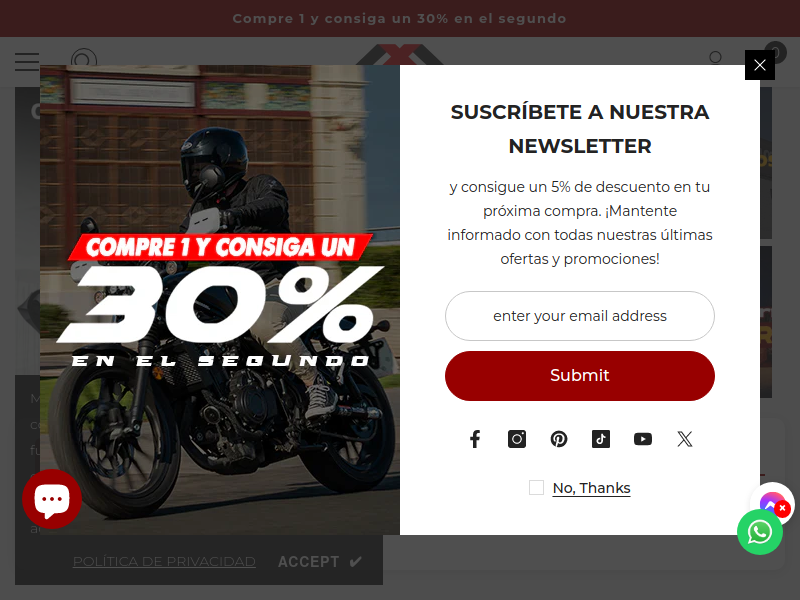The width and height of the screenshot is (800, 600).
Task: Click the search magnifier icon in header
Action: [x=716, y=57]
